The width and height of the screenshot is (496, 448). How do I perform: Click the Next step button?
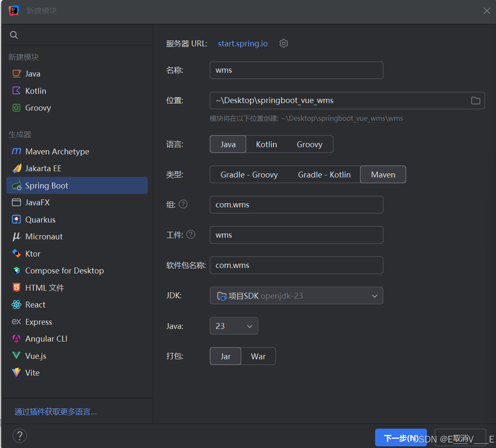pyautogui.click(x=401, y=437)
